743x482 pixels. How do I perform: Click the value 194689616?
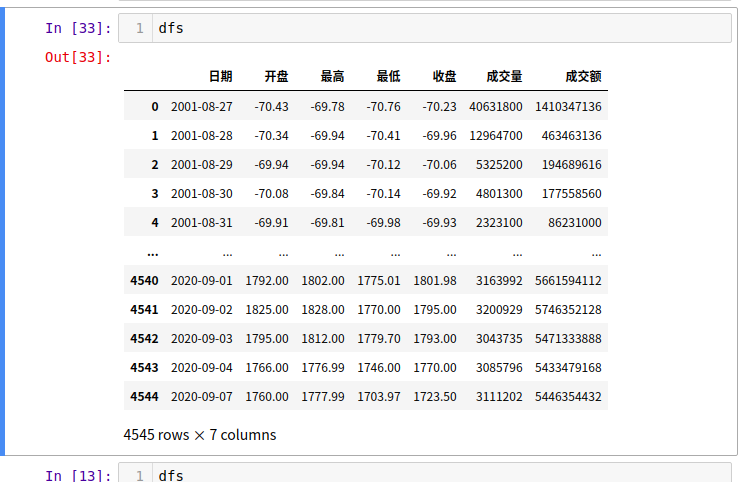pos(571,164)
